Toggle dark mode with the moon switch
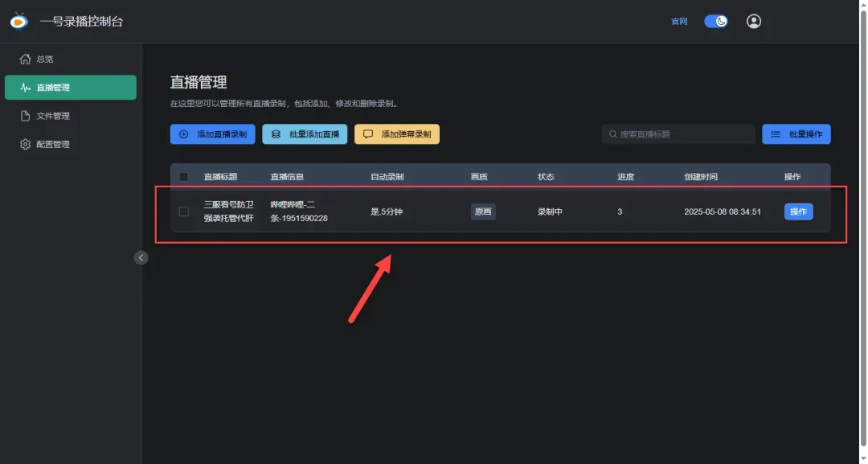 714,21
